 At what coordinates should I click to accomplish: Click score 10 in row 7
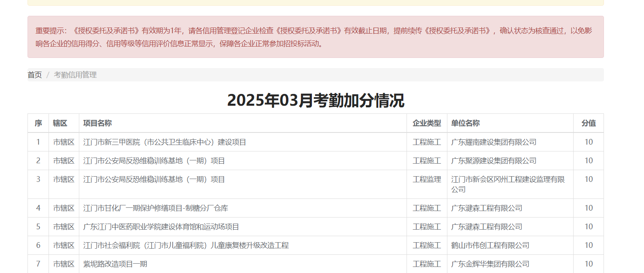click(589, 264)
